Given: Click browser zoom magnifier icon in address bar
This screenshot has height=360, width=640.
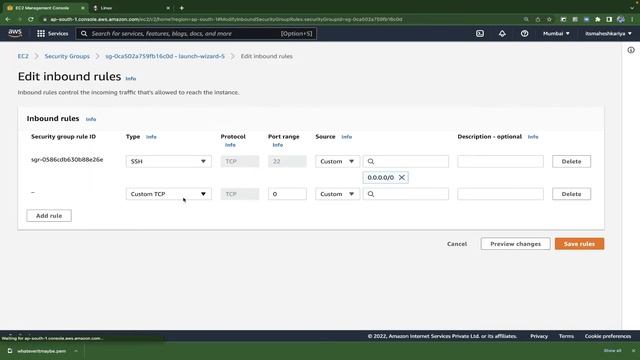Looking at the screenshot, I should pyautogui.click(x=526, y=19).
